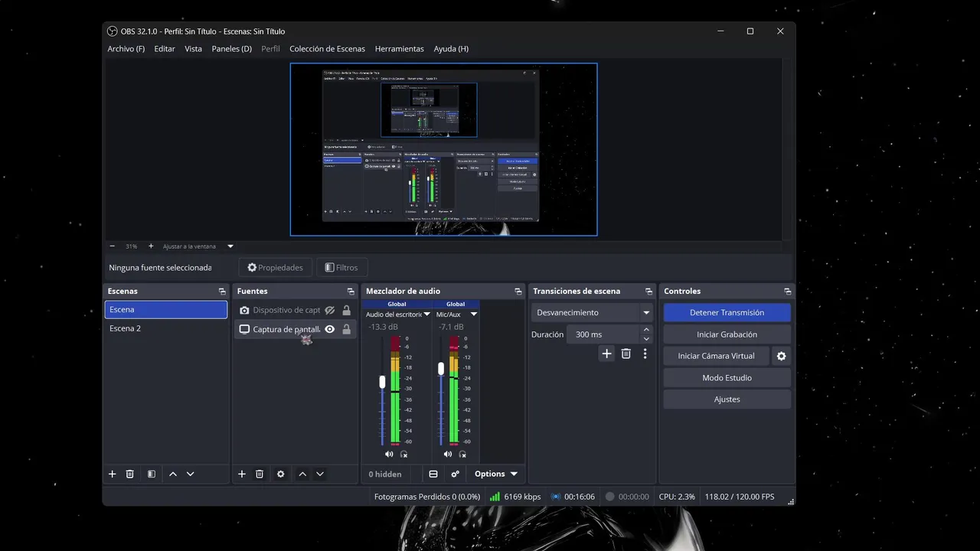Adjust Audio del escritorio volume slider
The width and height of the screenshot is (980, 551).
[x=382, y=381]
